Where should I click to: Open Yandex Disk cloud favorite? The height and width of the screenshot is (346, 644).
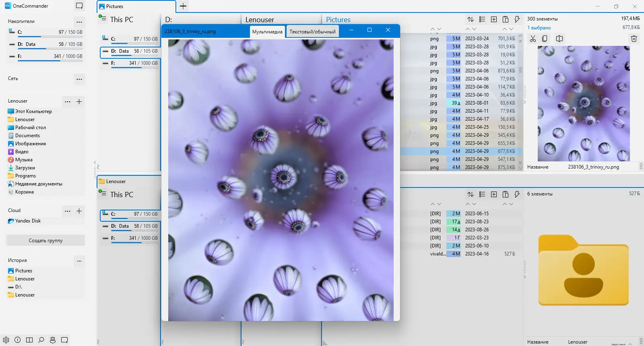click(x=28, y=221)
